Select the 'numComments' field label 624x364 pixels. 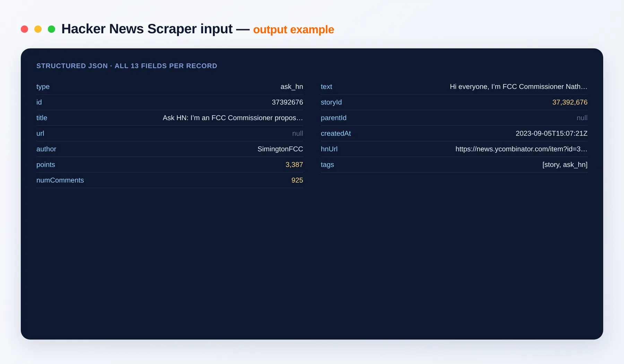coord(60,180)
